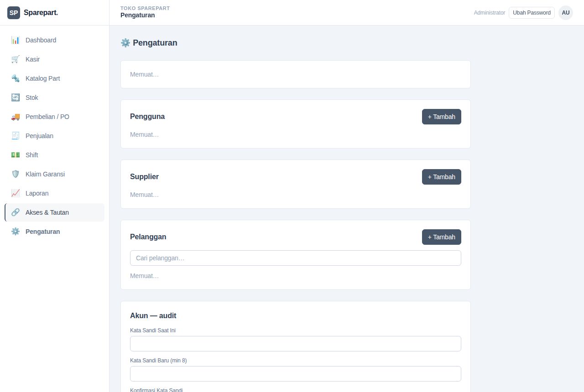Open the Katalog Part bolt icon
584x392 pixels.
(x=16, y=78)
